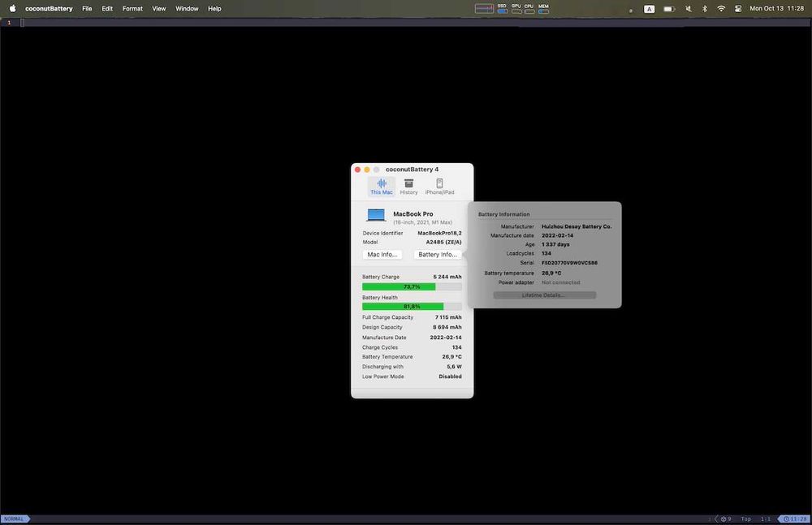812x525 pixels.
Task: Click the 'Mon Oct 13 11:28' clock
Action: (776, 8)
